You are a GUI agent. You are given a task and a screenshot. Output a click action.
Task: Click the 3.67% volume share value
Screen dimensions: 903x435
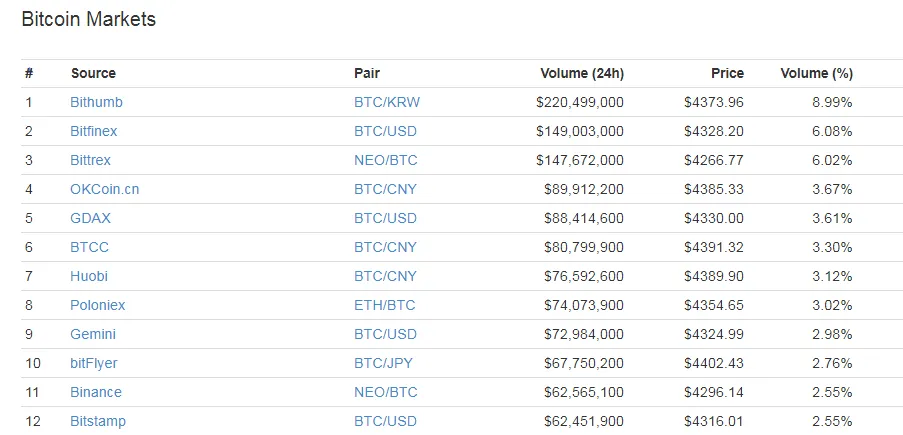[832, 189]
